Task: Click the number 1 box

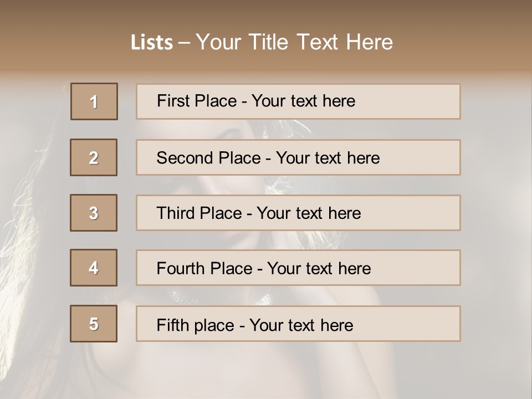Action: (94, 101)
